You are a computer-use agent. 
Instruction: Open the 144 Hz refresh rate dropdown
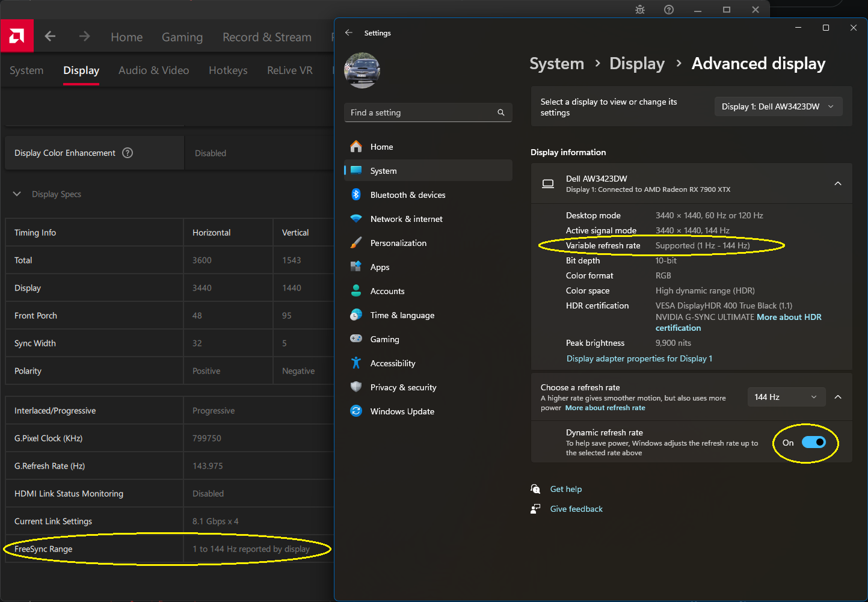coord(787,397)
